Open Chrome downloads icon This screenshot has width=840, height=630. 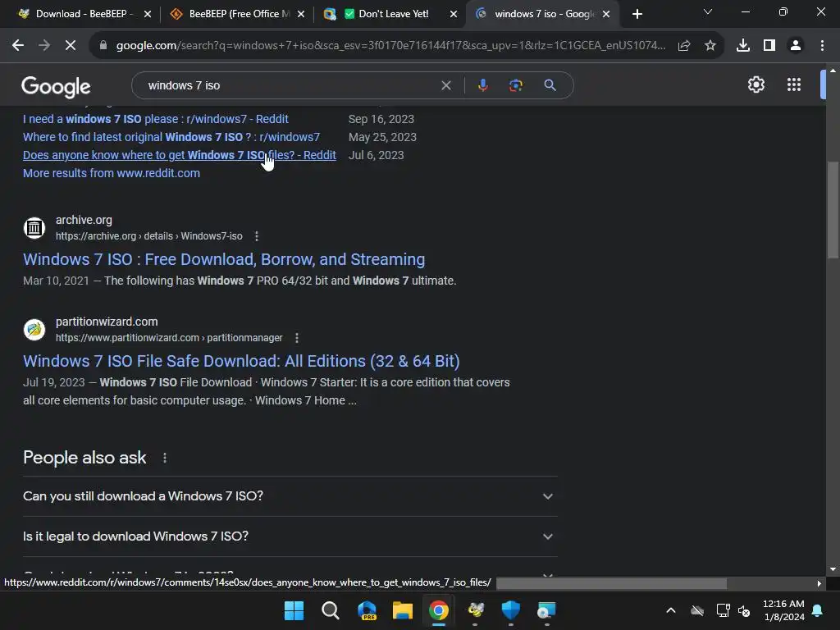pyautogui.click(x=742, y=46)
